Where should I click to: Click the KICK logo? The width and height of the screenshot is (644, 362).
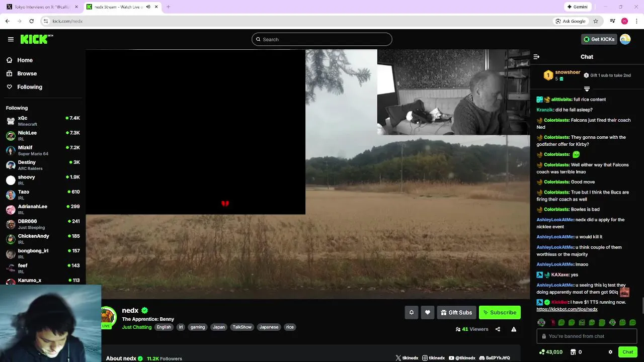[36, 39]
